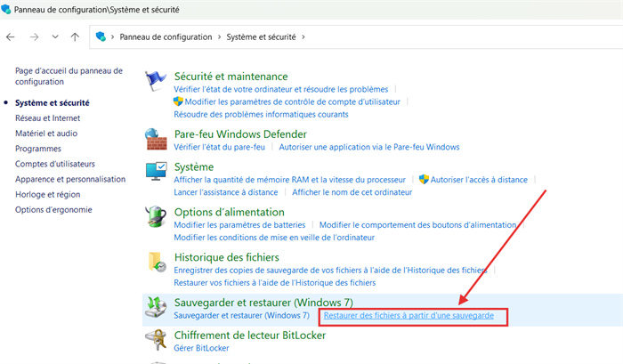This screenshot has width=623, height=364.
Task: Select Système et sécurité in sidebar
Action: 52,102
